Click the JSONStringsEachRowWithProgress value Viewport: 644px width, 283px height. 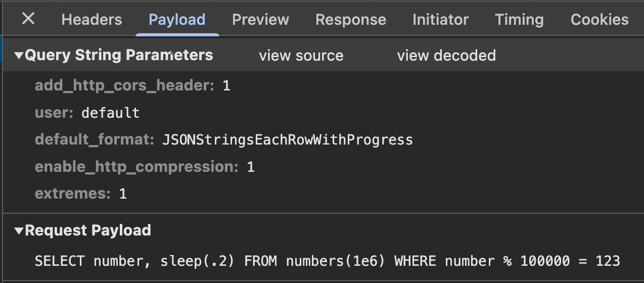tap(287, 139)
